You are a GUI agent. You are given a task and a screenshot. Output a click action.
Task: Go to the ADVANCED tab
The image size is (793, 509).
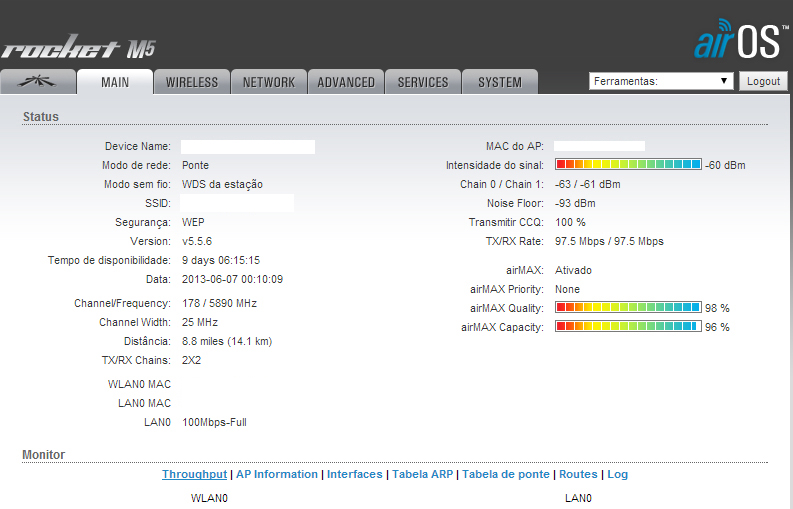(346, 82)
